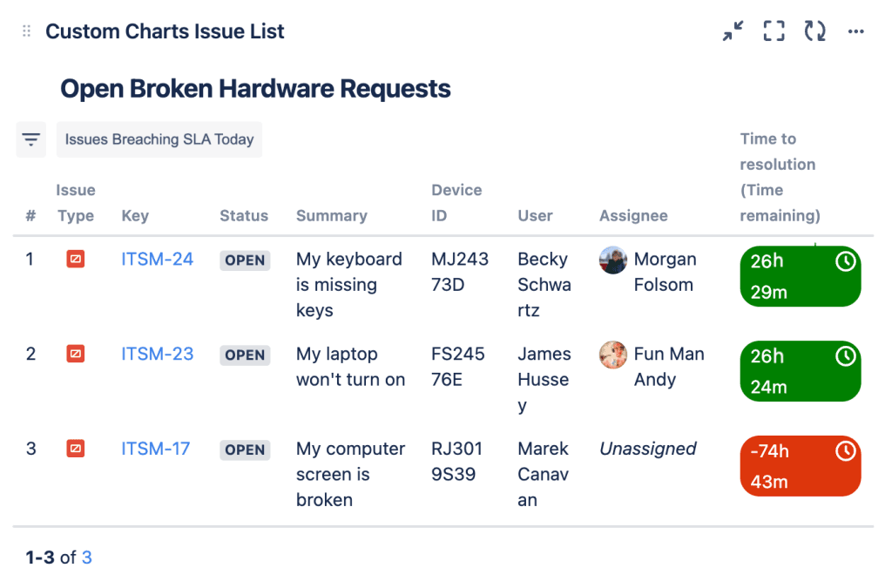Click the clock icon on the 26h 29m badge
892x588 pixels.
(x=845, y=261)
